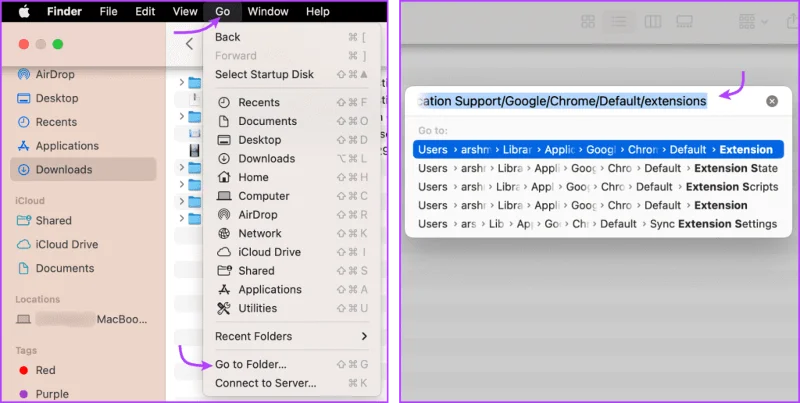This screenshot has width=800, height=403.
Task: Open the File menu
Action: point(108,11)
